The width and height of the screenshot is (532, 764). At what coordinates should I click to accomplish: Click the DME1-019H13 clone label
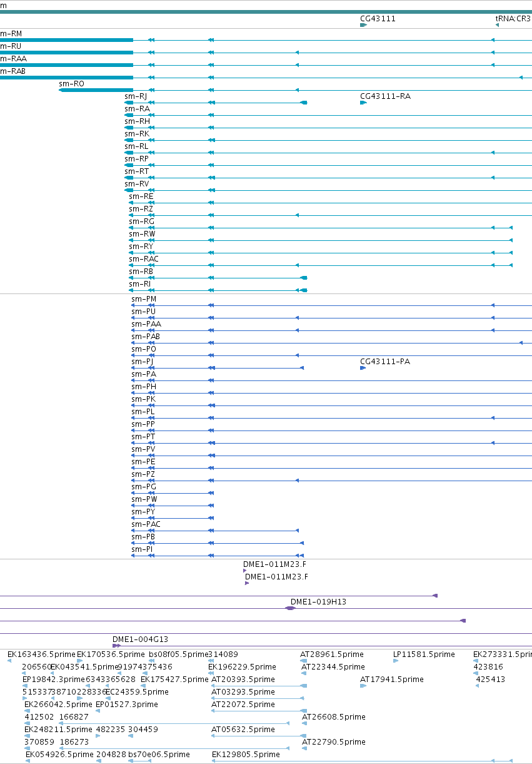tap(318, 602)
